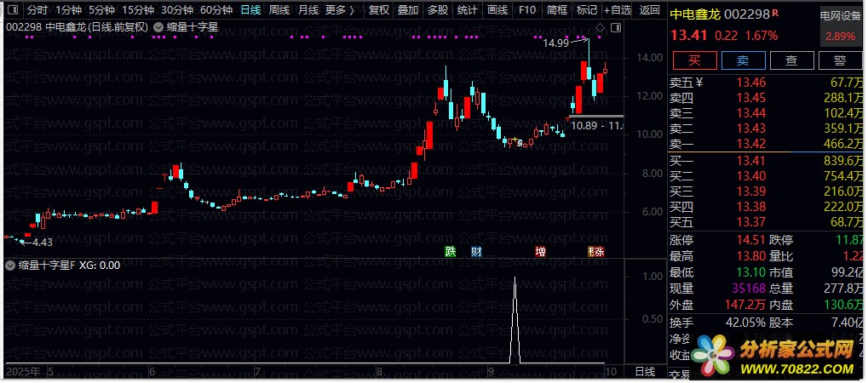Toggle the left sidebar panel icon

point(14,10)
